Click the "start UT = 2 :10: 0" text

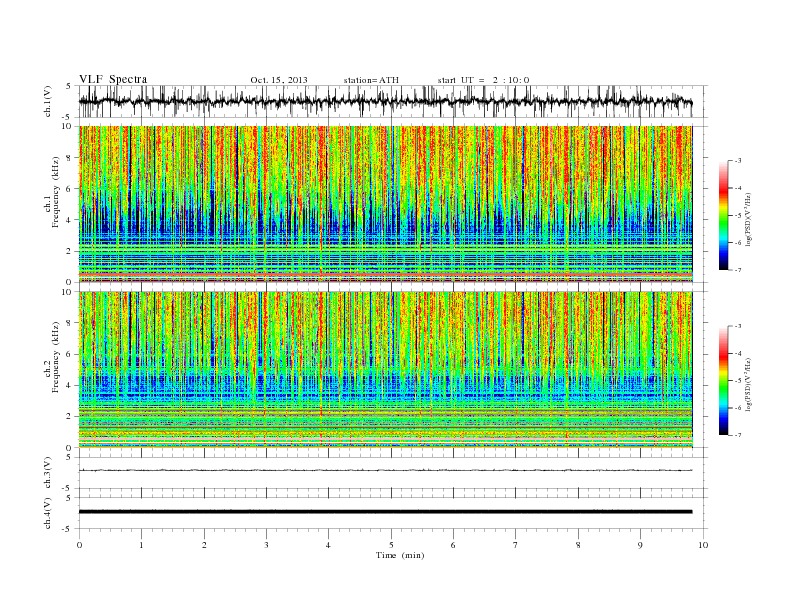(483, 80)
